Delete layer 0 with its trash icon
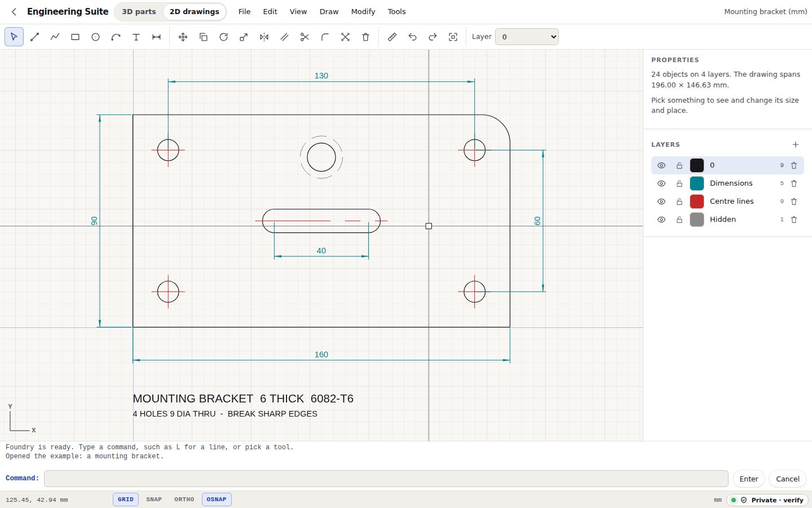 click(794, 165)
